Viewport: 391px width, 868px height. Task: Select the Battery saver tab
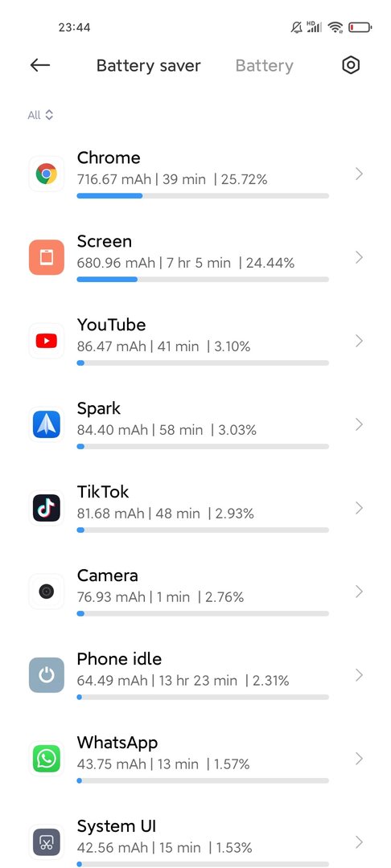pyautogui.click(x=148, y=65)
